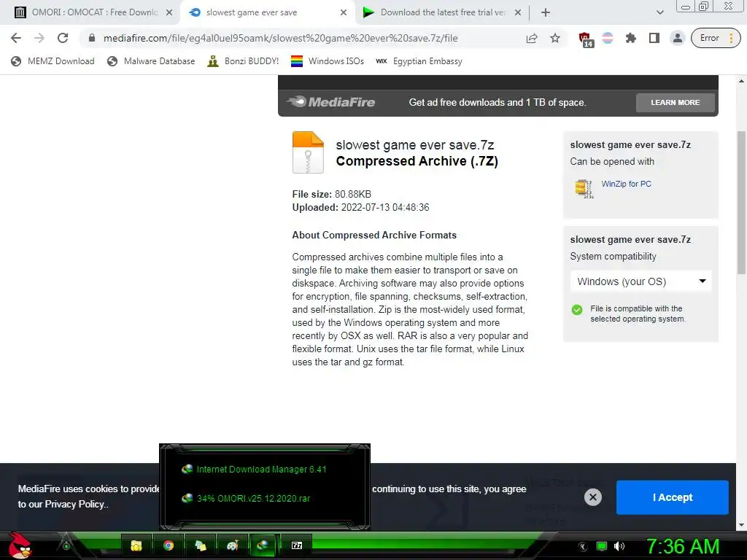Click the stacked documents taskbar icon

pos(201,545)
